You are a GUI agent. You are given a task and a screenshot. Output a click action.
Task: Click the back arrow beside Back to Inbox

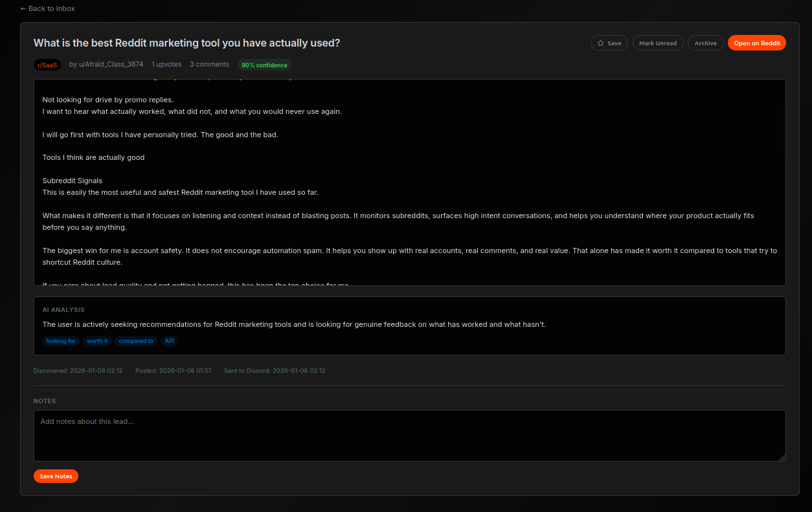click(x=23, y=8)
